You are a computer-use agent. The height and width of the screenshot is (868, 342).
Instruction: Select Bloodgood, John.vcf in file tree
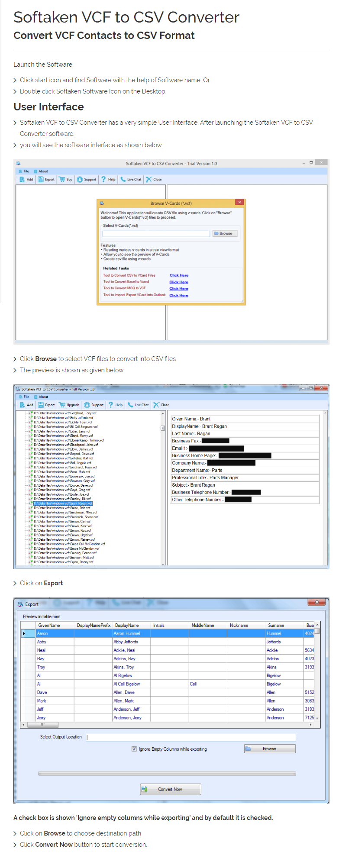pos(66,445)
